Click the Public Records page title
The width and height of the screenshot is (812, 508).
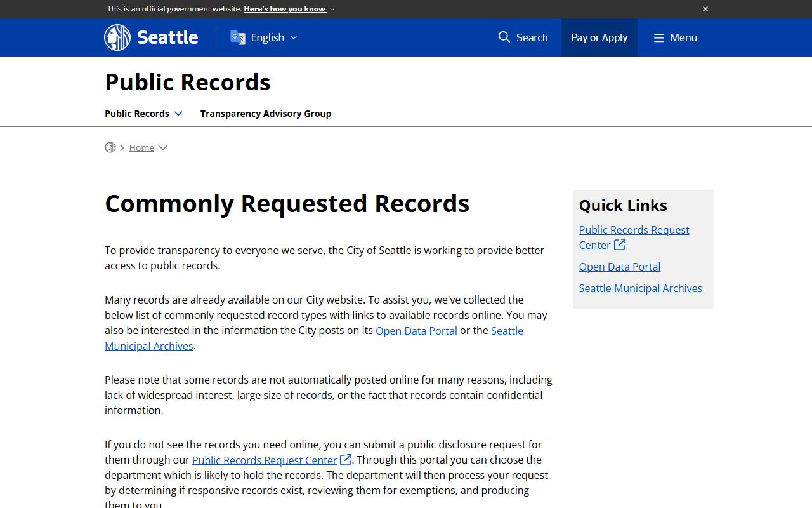[x=188, y=82]
